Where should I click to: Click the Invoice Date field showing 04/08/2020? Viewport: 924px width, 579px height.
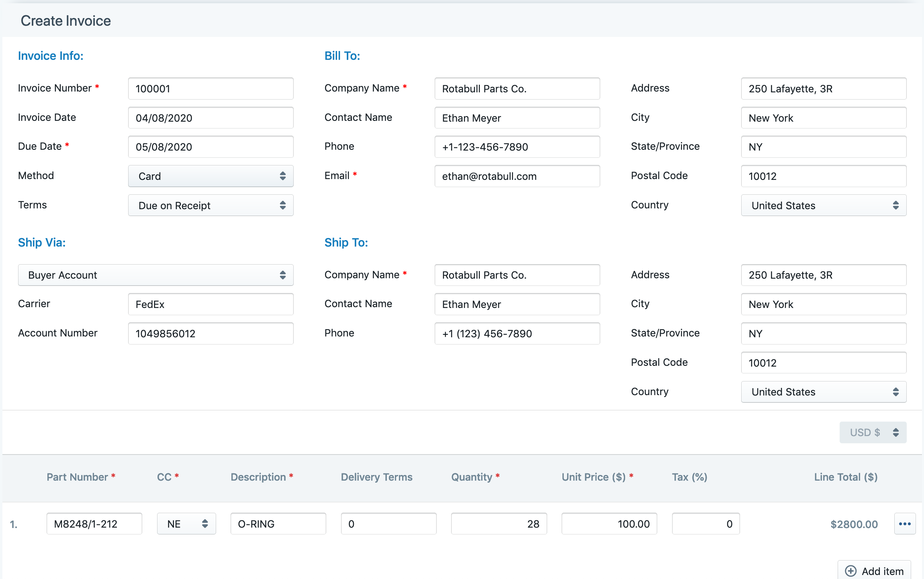tap(210, 118)
